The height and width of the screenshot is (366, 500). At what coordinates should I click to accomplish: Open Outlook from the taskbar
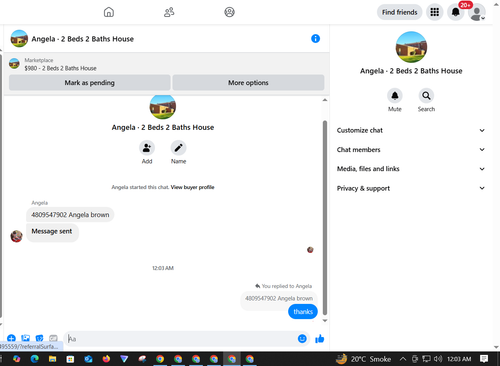pos(88,359)
